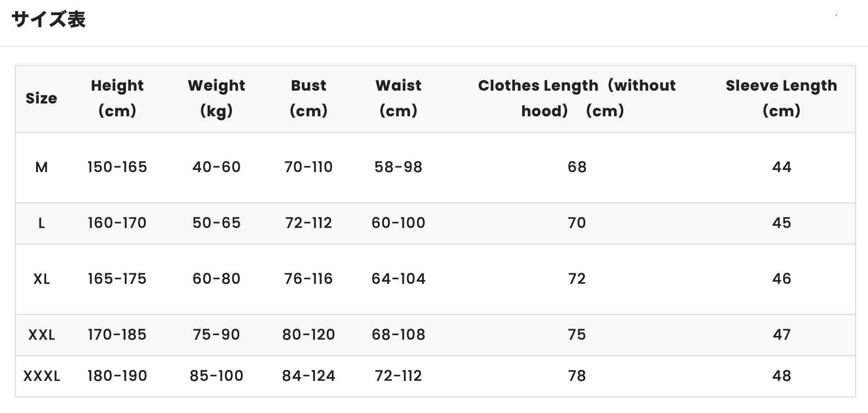
Task: Select the L size row label
Action: [x=41, y=223]
